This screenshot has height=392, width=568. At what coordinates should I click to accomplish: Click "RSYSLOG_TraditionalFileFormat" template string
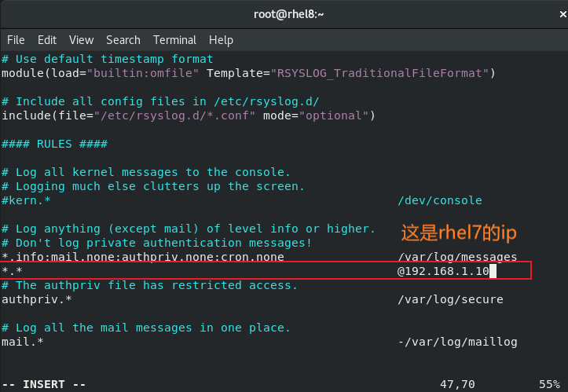pyautogui.click(x=379, y=73)
